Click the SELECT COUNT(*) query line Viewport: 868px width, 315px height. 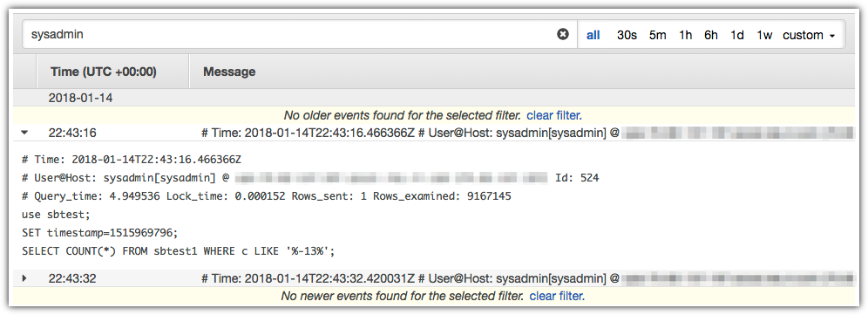click(179, 250)
